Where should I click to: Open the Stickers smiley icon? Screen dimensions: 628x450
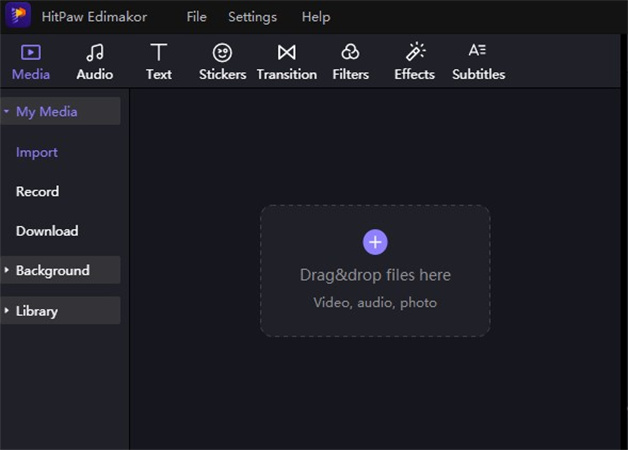point(222,53)
